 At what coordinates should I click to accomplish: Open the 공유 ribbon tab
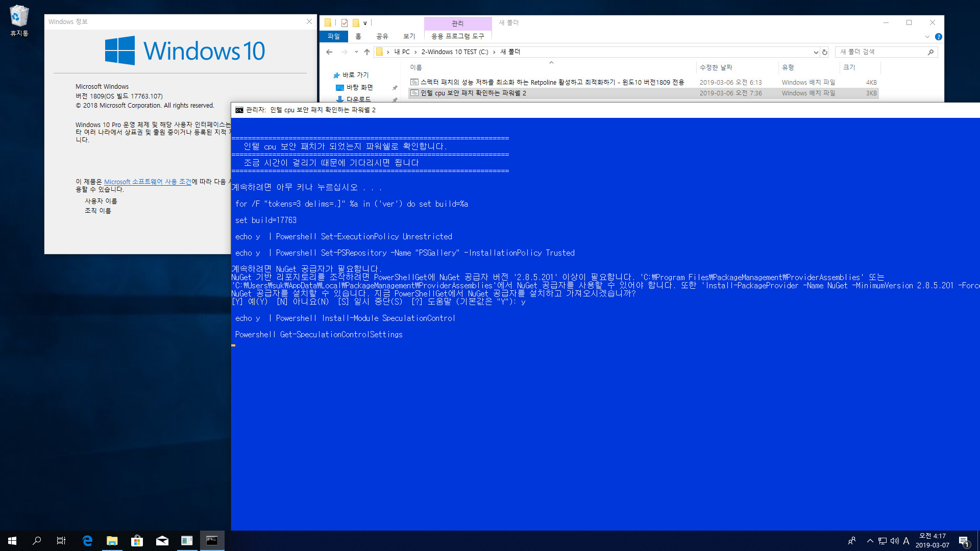click(382, 36)
